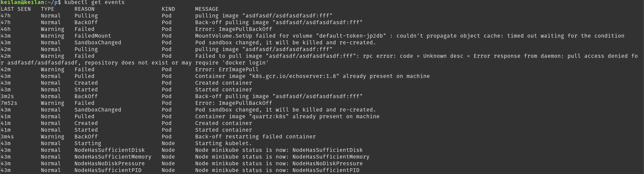Screen dimensions: 644x174
Task: Click NodeHasSufficientPID in the REASON column
Action: pyautogui.click(x=108, y=170)
